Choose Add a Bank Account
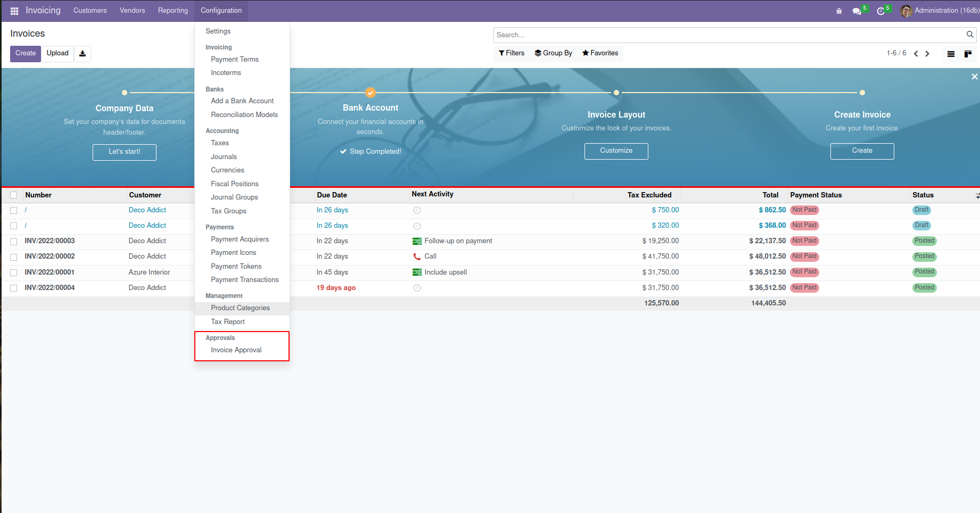 pyautogui.click(x=242, y=101)
